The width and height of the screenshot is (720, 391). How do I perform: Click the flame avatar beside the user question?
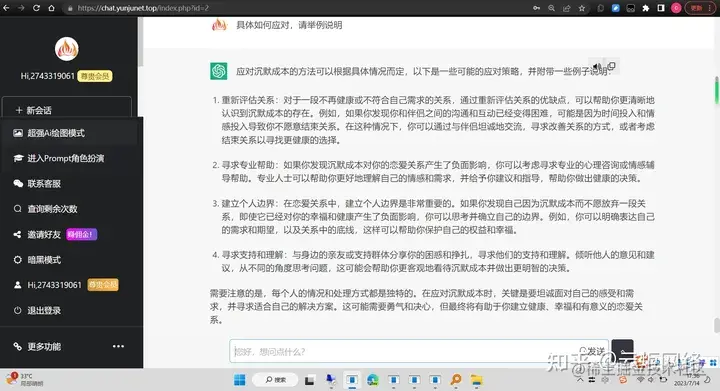(x=219, y=25)
